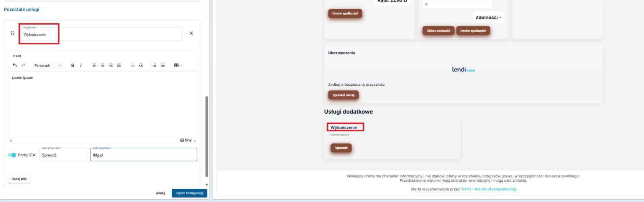Redo the last undone edit in the editor
Viewport: 644px width, 202px height.
pyautogui.click(x=23, y=65)
